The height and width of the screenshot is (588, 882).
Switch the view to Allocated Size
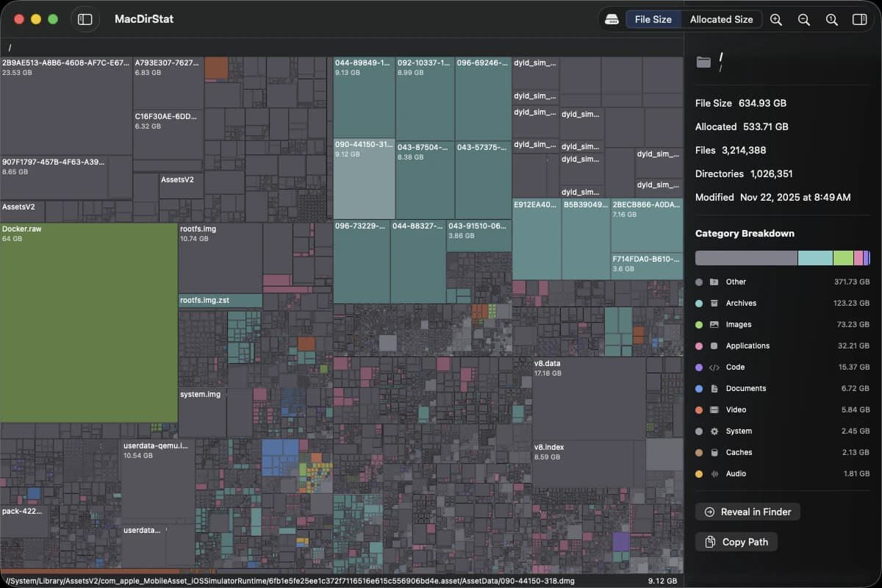click(721, 20)
